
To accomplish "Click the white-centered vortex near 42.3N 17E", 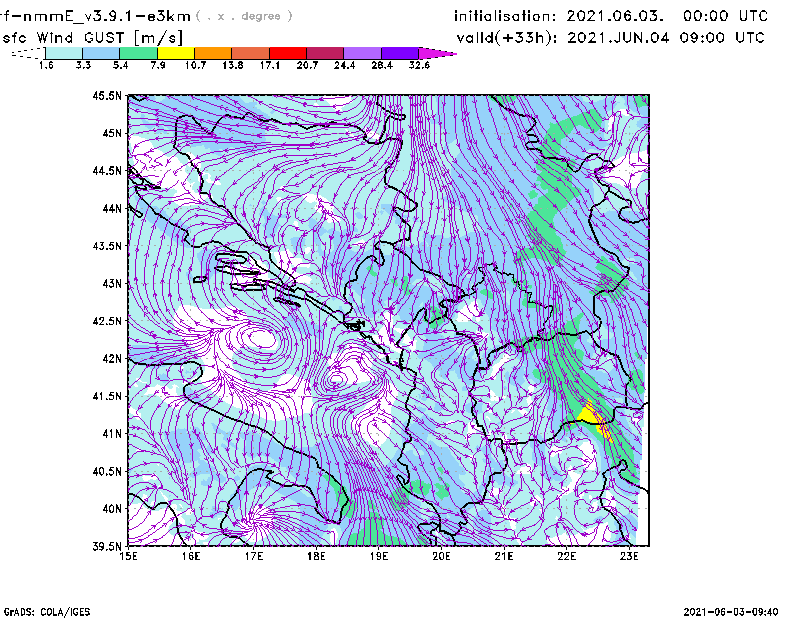I will [x=261, y=338].
